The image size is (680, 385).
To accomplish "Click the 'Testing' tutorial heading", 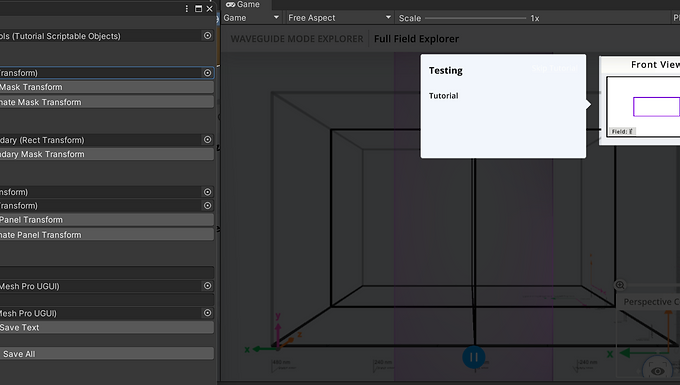I will (445, 71).
